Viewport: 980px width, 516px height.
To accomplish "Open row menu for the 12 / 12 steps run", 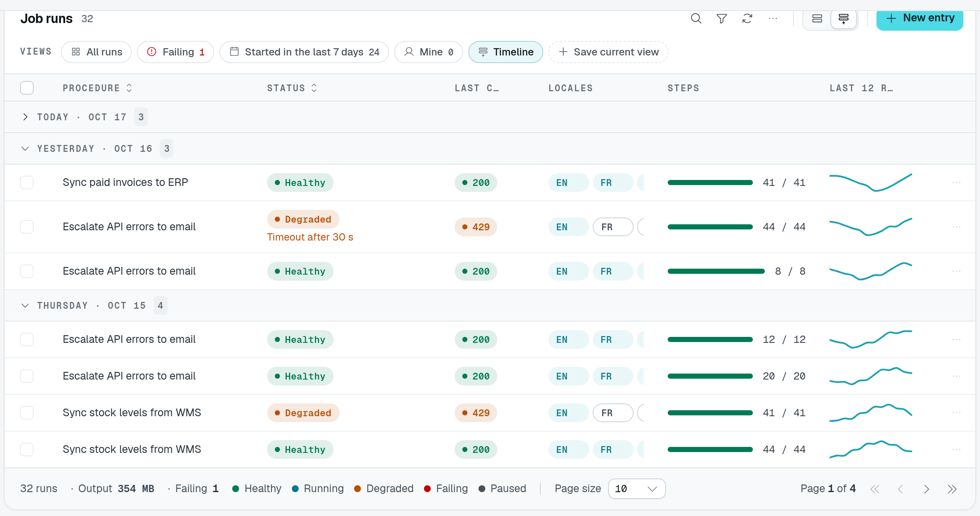I will (x=956, y=339).
